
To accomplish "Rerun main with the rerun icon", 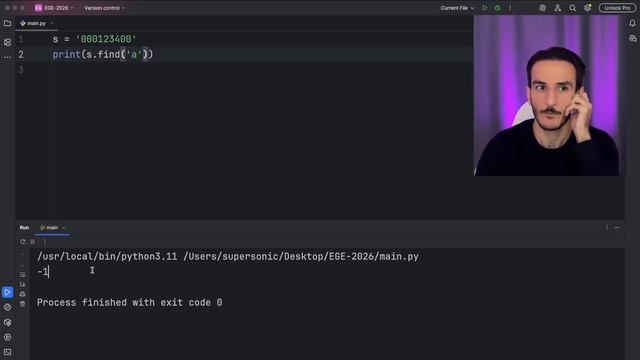I will point(23,242).
